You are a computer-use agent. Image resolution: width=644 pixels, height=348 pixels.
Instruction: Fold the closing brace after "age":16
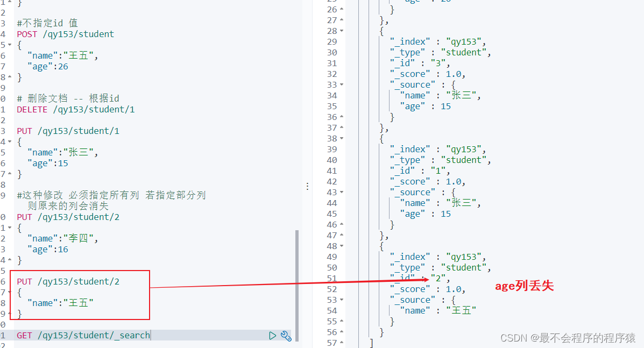point(10,260)
